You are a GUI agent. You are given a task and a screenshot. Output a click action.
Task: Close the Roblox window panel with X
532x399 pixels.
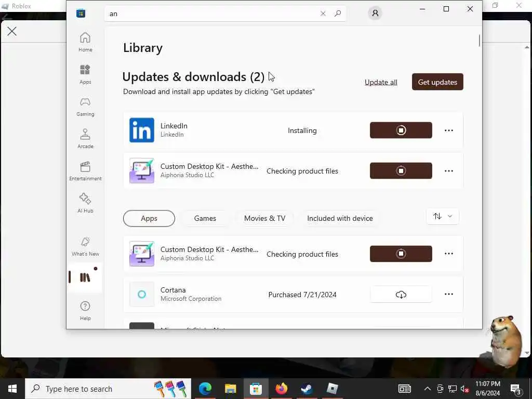[x=12, y=31]
